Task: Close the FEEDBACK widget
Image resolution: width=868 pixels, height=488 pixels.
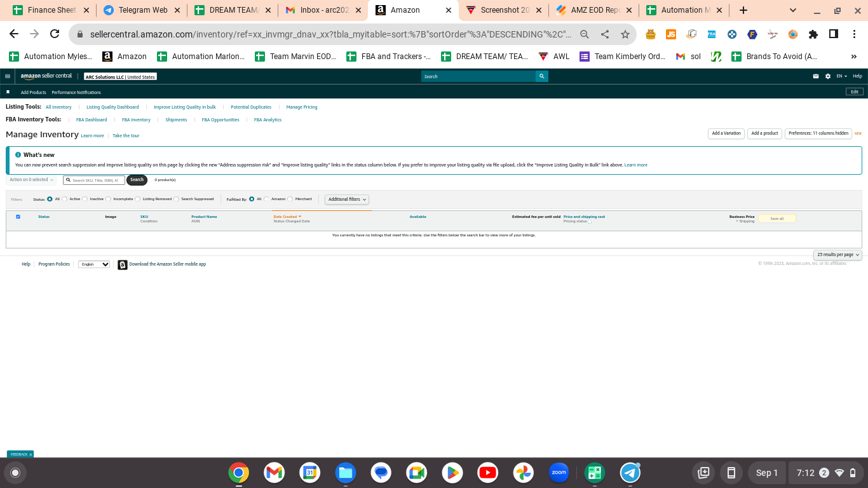Action: pos(31,454)
